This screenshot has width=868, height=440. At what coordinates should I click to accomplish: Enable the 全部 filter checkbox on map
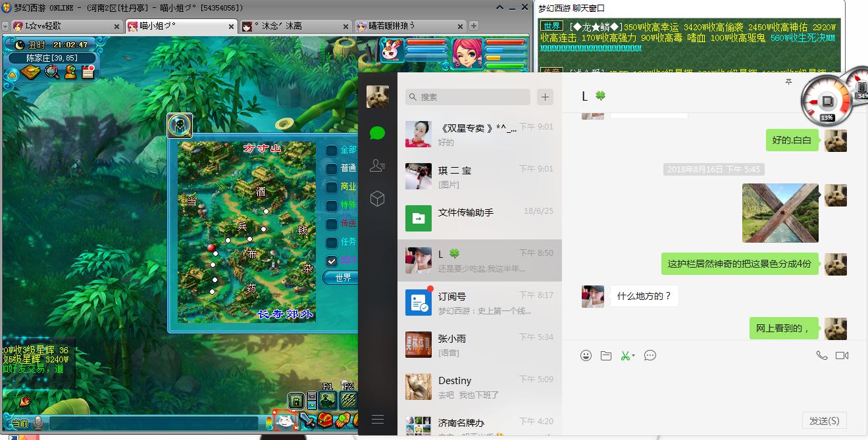point(332,150)
